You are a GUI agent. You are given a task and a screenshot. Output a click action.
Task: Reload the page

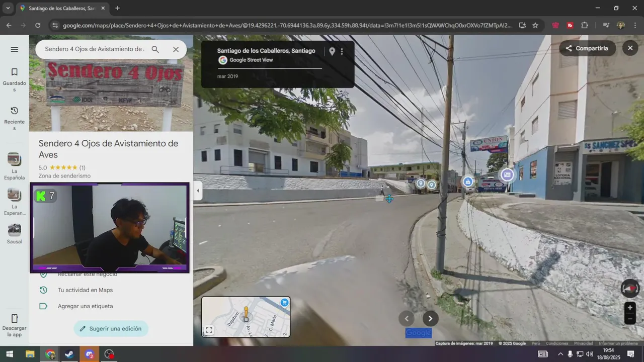click(38, 25)
